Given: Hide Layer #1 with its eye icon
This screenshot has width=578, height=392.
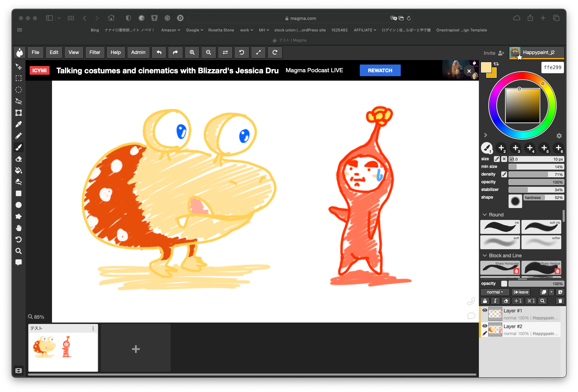Looking at the screenshot, I should (485, 310).
